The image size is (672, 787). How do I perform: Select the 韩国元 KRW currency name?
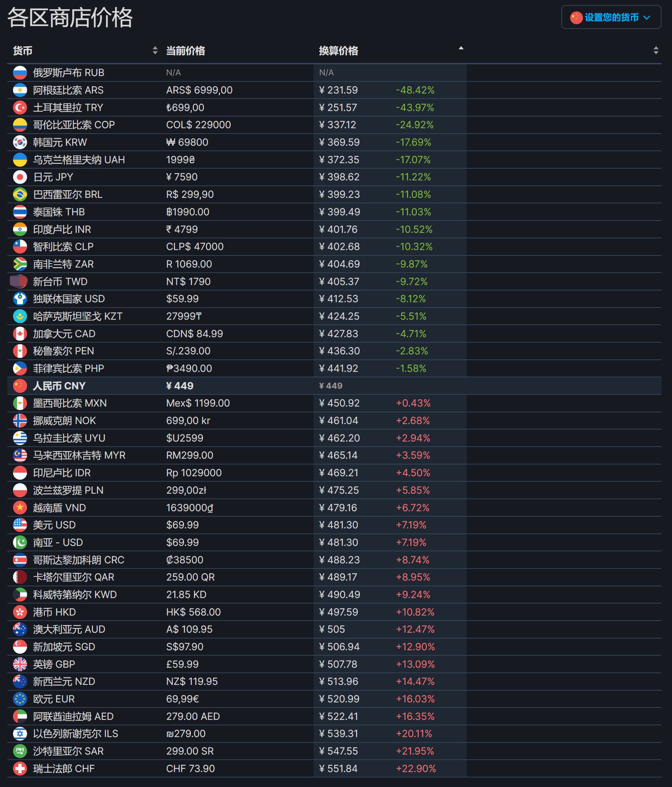[x=60, y=142]
